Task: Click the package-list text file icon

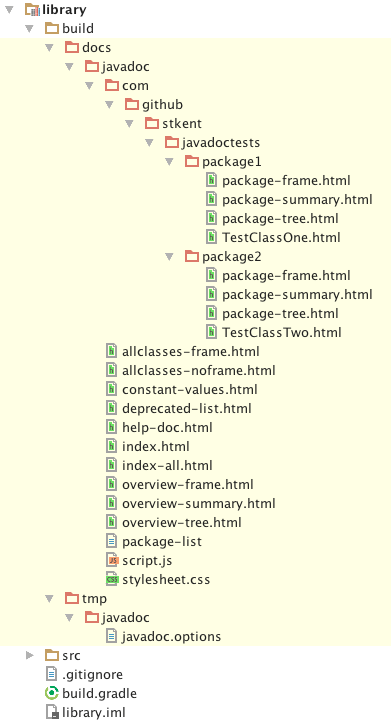Action: coord(112,541)
